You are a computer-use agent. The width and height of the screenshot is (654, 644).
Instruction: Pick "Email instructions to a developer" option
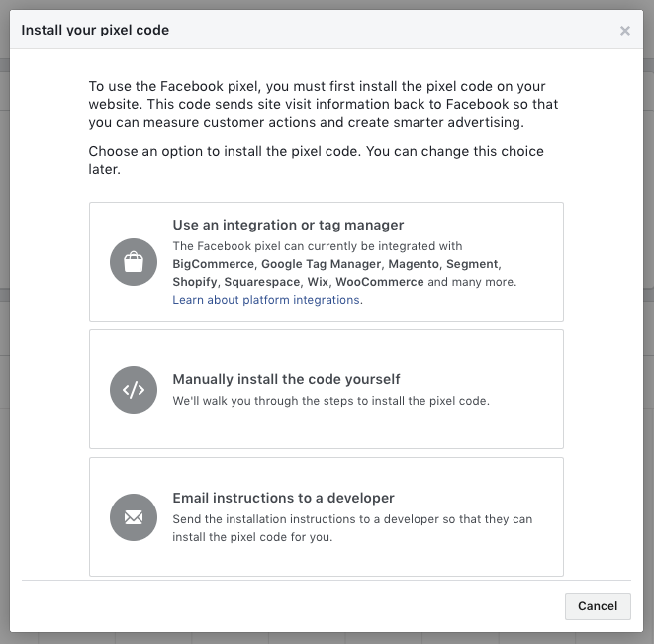coord(283,498)
